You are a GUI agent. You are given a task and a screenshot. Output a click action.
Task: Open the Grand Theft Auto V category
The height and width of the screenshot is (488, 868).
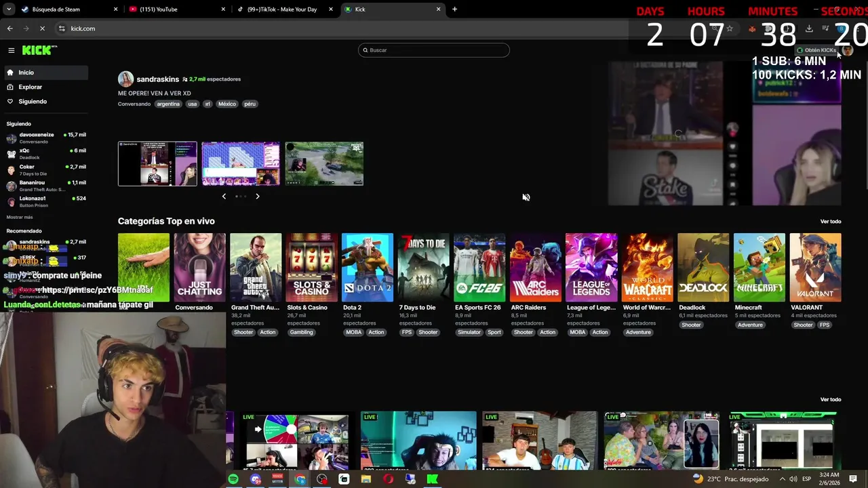[x=256, y=268]
